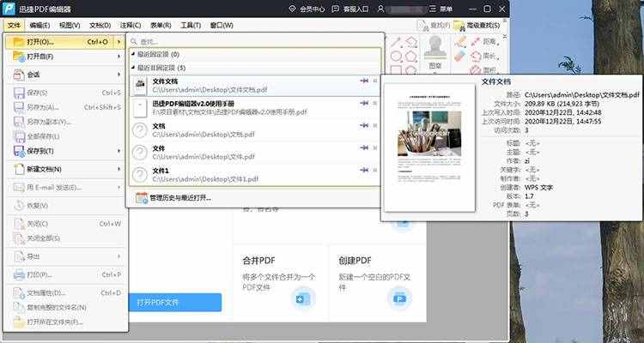Choose 打开(O)... in the File menu

[x=65, y=42]
